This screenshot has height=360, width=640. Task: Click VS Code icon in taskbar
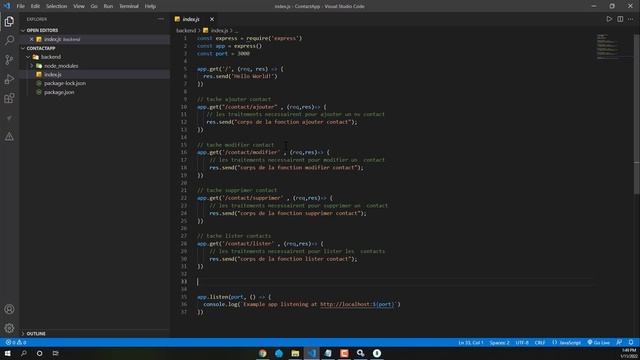pos(312,353)
